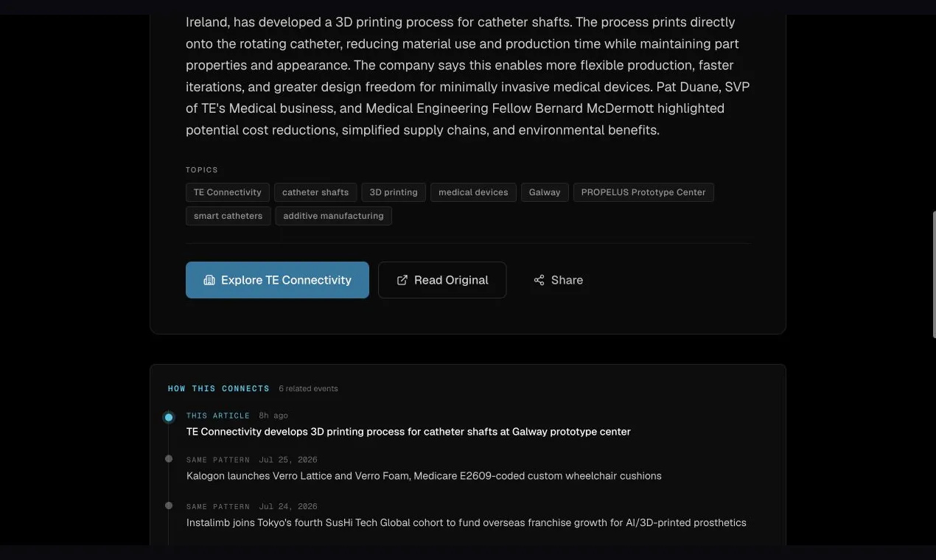
Task: Click the '6 related events' text
Action: tap(308, 388)
